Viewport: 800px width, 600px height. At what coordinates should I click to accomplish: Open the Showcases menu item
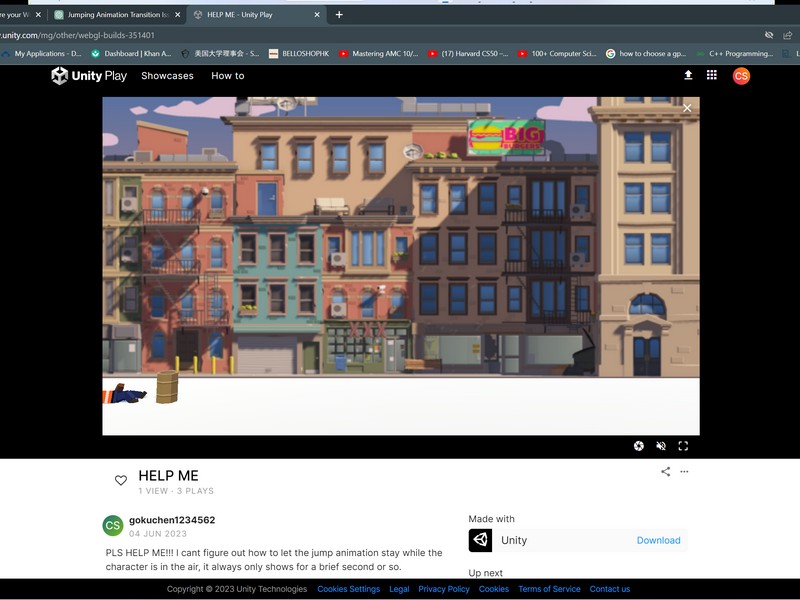pos(167,76)
